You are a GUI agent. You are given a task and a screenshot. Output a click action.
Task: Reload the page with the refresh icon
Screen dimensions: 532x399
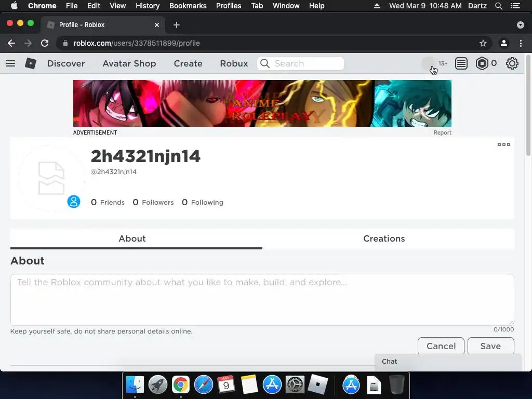coord(45,43)
